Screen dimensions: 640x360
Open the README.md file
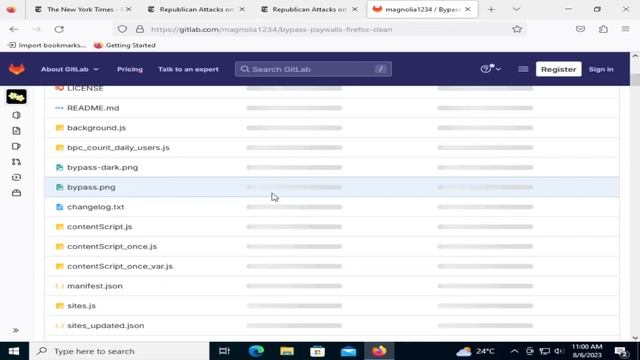[x=93, y=108]
